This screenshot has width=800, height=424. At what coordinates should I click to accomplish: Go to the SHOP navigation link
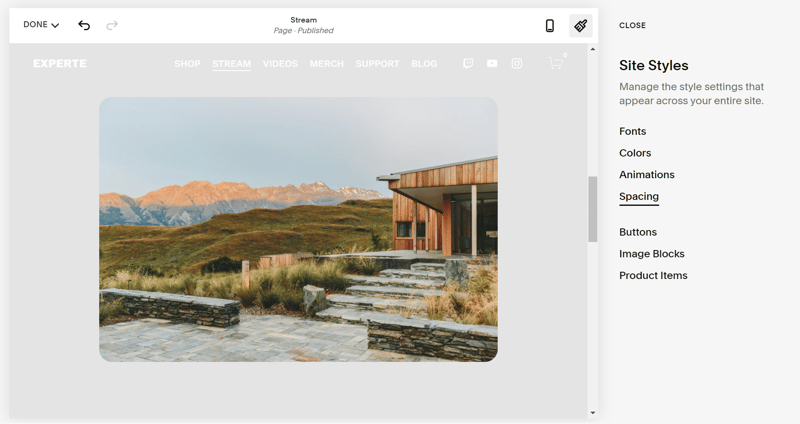tap(187, 64)
